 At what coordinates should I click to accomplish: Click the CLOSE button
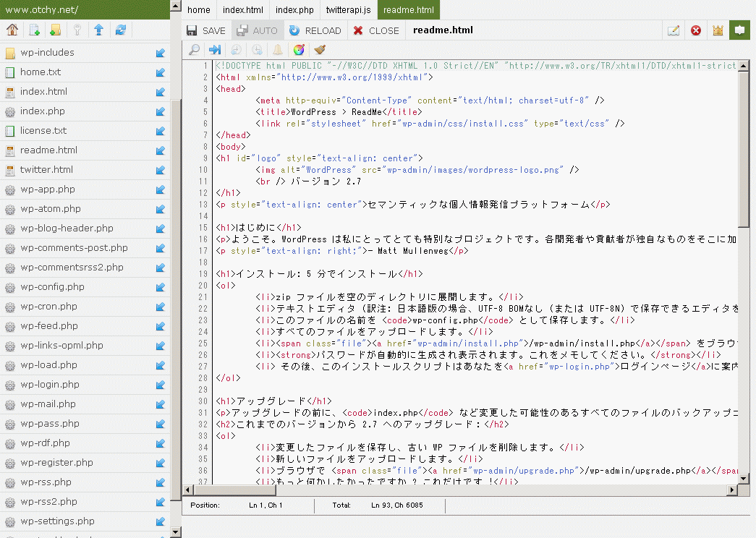click(x=376, y=30)
